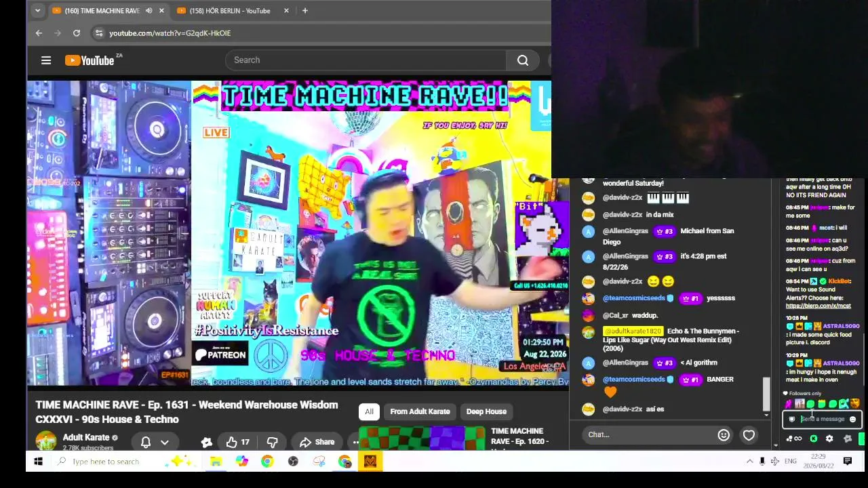View site information icon in address bar
Image resolution: width=868 pixels, height=488 pixels.
pos(98,33)
